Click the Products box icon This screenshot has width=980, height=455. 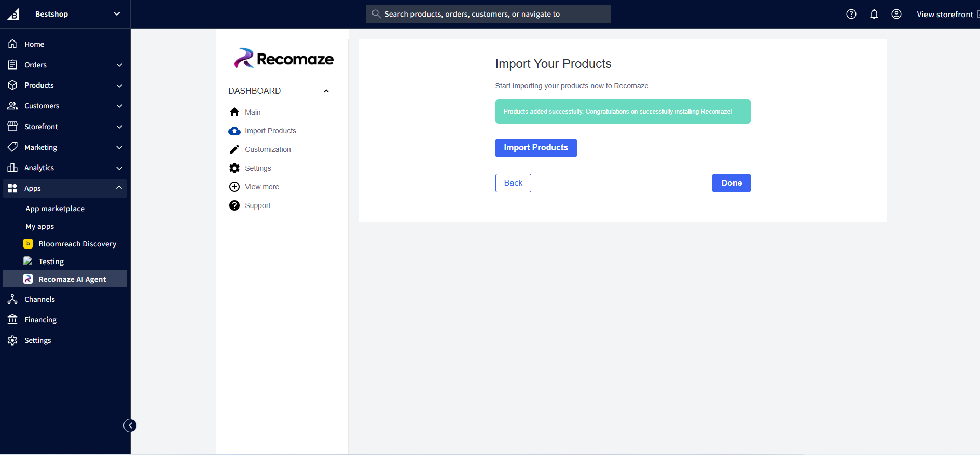(12, 85)
